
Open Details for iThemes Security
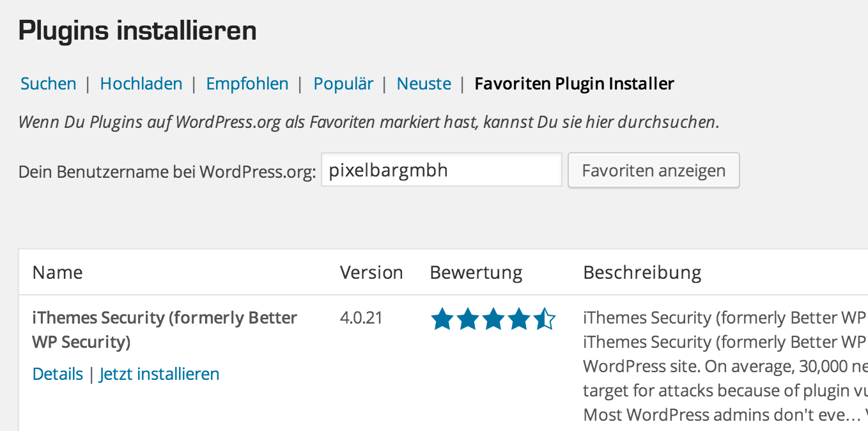pyautogui.click(x=58, y=374)
